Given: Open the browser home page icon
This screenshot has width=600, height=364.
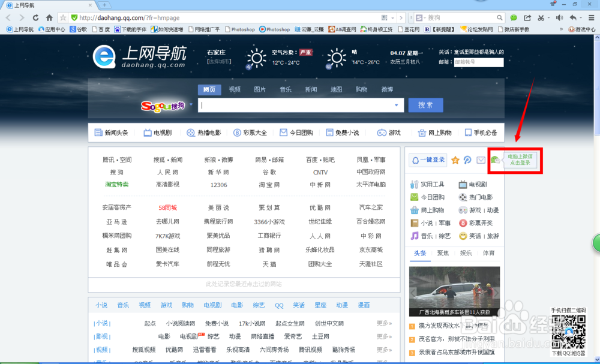Looking at the screenshot, I should [x=49, y=17].
